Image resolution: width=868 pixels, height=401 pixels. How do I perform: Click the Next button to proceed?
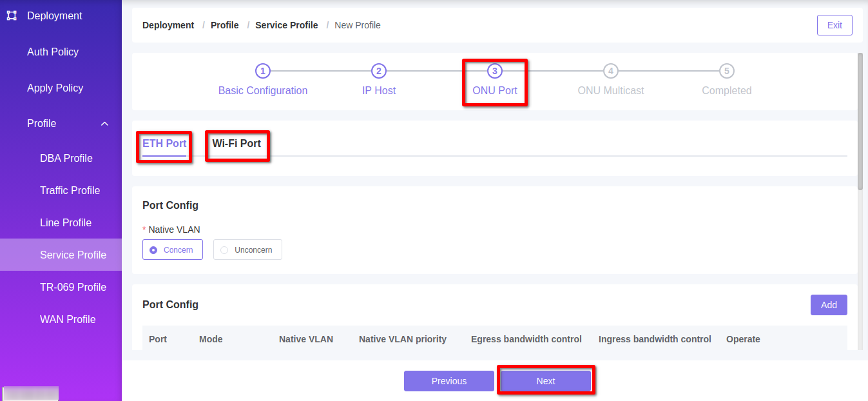[x=545, y=381]
